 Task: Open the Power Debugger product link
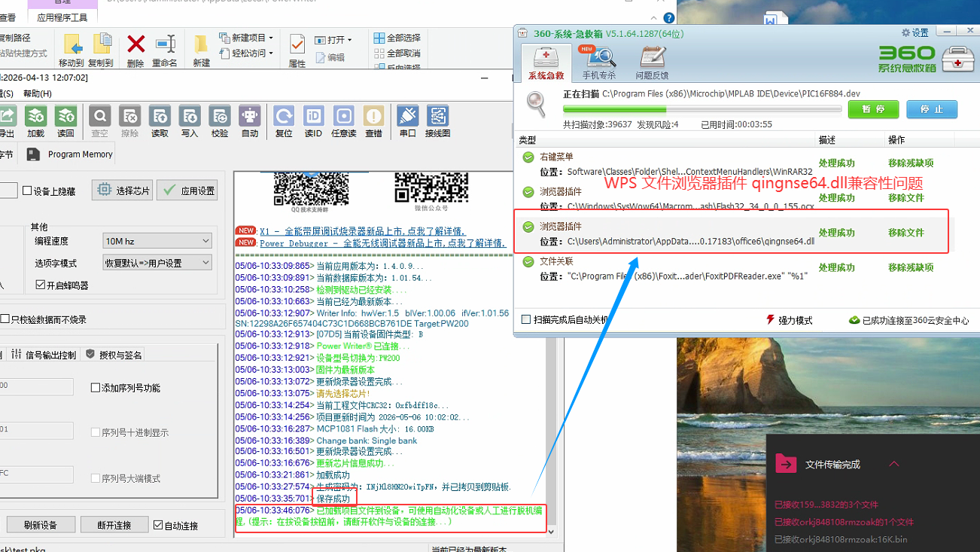[382, 243]
